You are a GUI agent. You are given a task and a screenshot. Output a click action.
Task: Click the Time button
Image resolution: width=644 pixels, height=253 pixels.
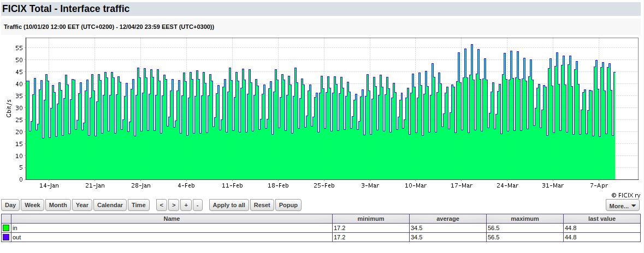tap(139, 205)
